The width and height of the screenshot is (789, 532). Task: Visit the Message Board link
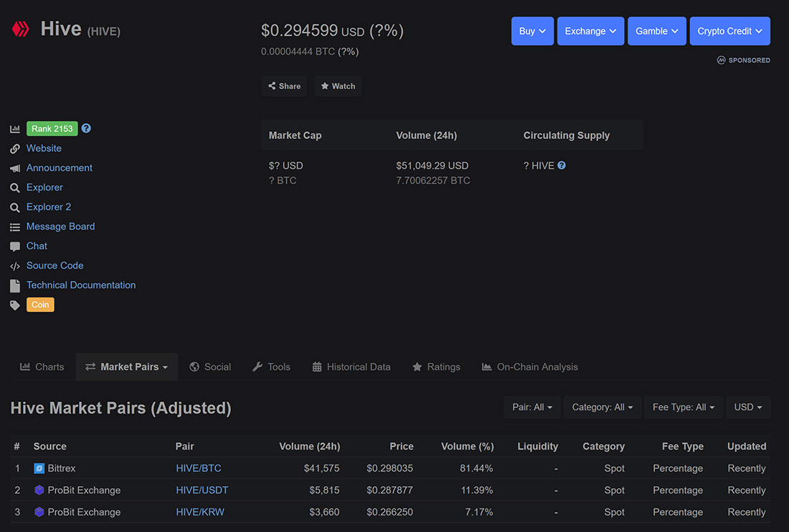60,227
